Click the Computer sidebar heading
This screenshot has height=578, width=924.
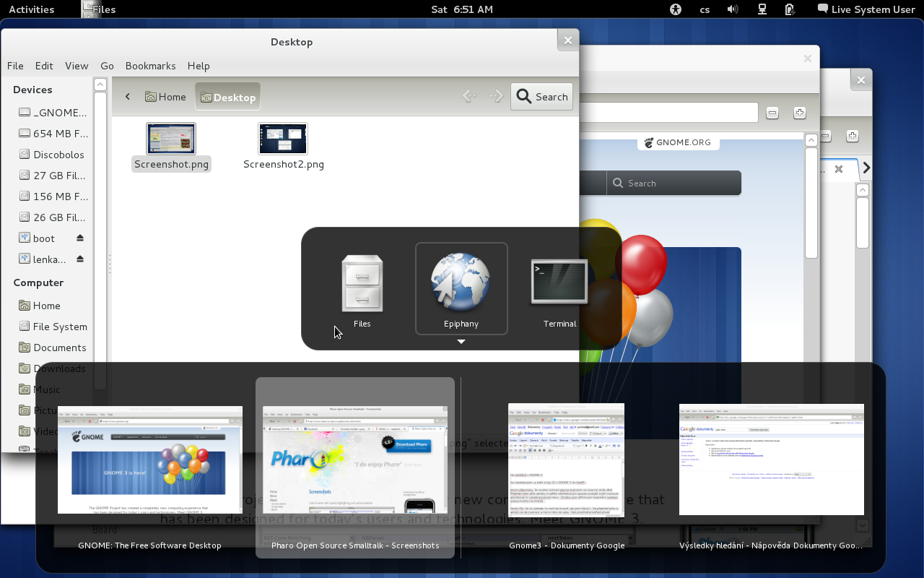(38, 282)
